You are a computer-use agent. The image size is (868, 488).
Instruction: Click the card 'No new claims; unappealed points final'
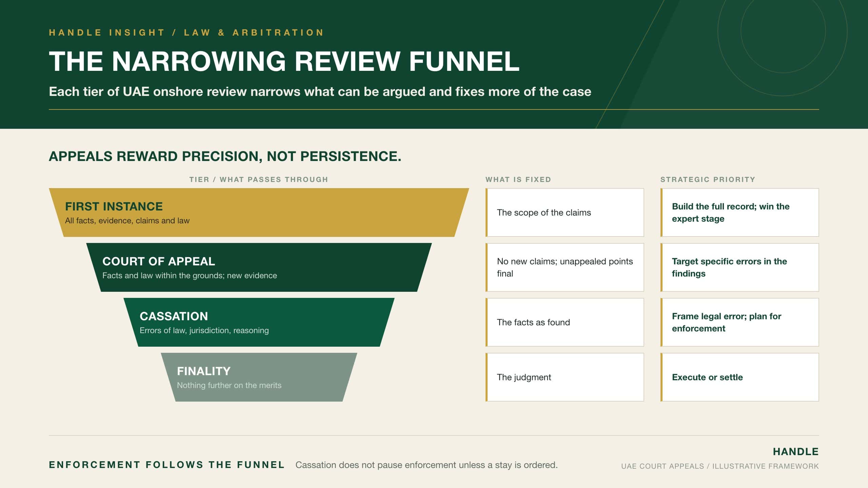click(565, 267)
